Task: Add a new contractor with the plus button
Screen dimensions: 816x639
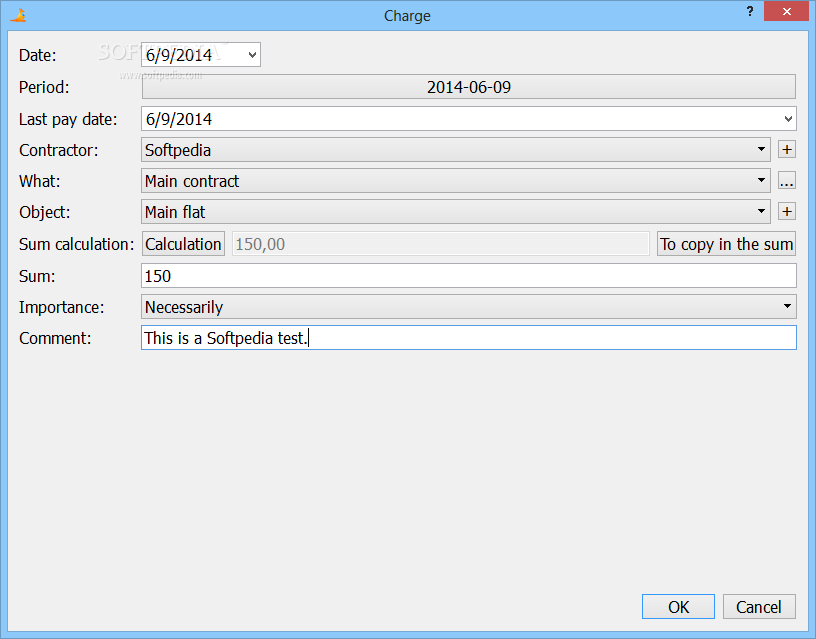Action: 787,150
